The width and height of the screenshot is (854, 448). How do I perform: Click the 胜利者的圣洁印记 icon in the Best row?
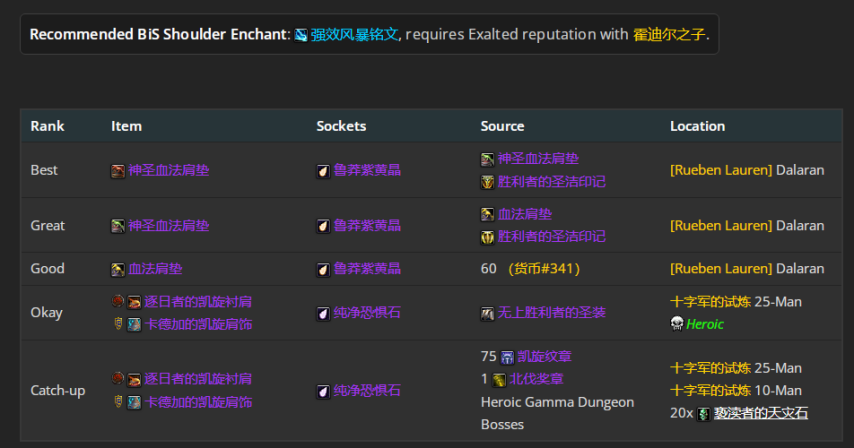488,182
